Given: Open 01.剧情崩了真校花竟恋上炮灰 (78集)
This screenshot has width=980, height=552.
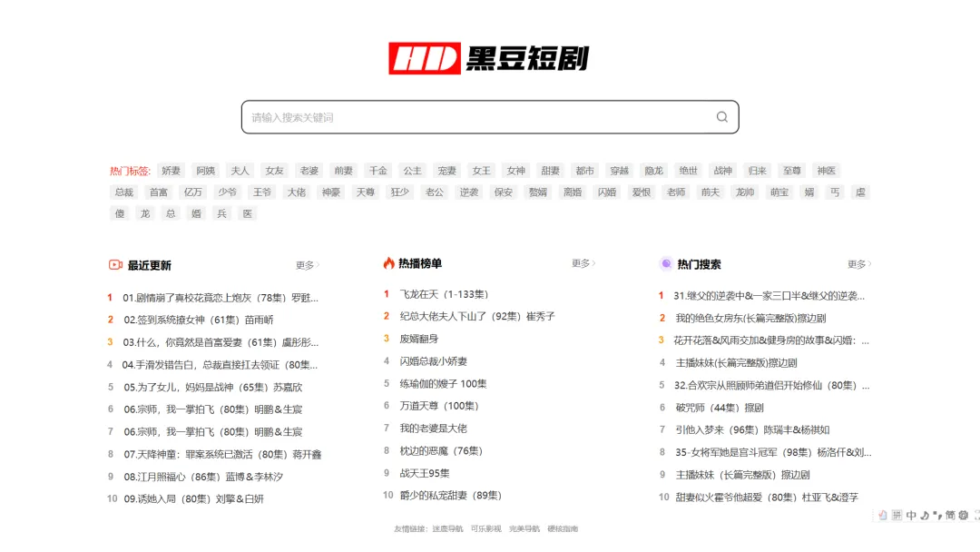Looking at the screenshot, I should pyautogui.click(x=220, y=298).
